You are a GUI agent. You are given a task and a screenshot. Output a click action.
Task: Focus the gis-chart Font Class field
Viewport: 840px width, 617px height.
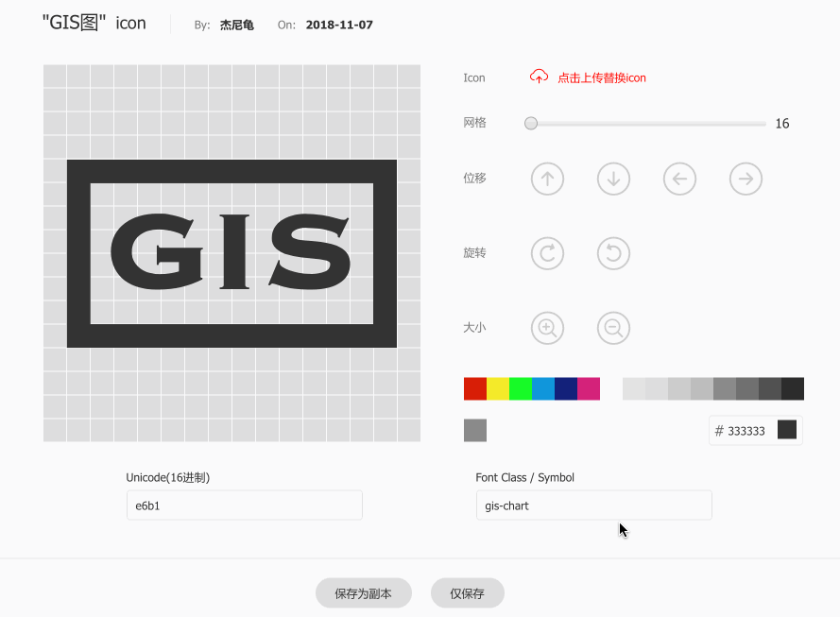tap(593, 505)
